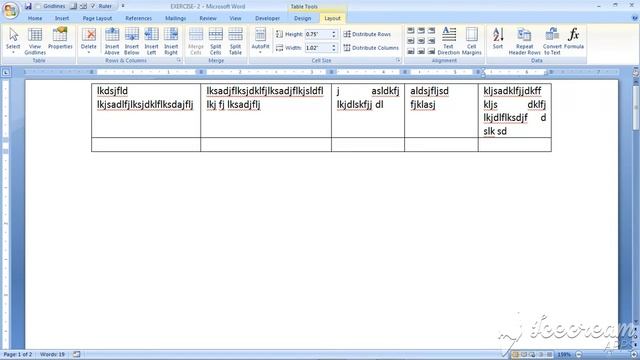The image size is (640, 360).
Task: Click the Zoom Out minus button
Action: (x=579, y=355)
